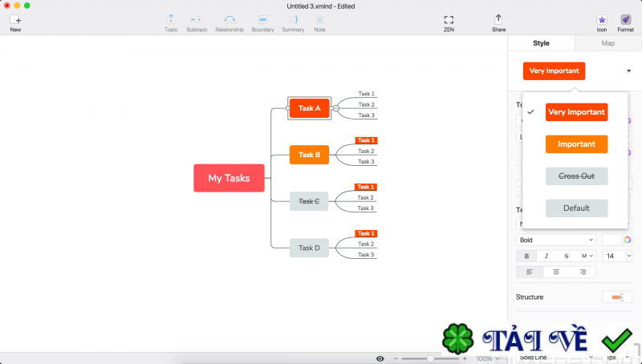Choose Important style in popup list
642x364 pixels.
tap(576, 144)
